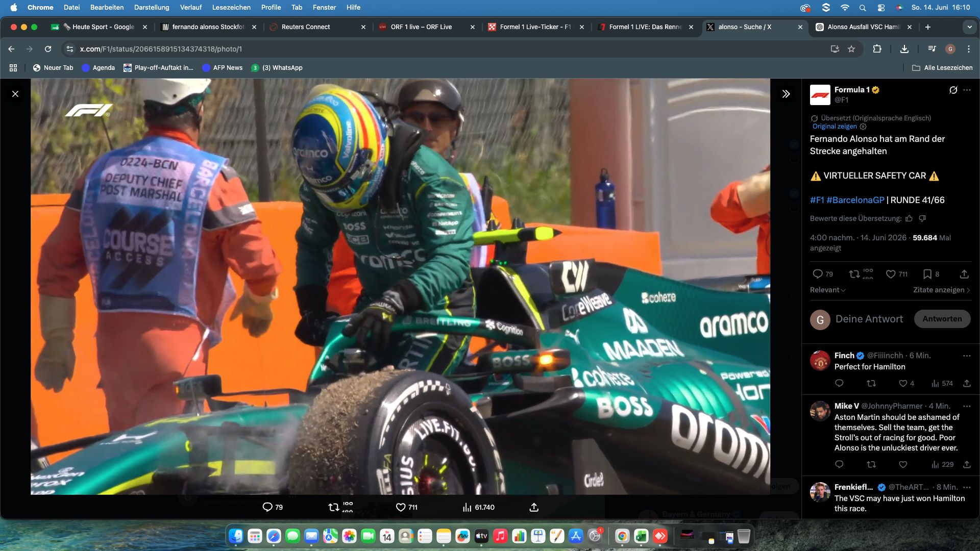Open macOS Control Center icon
The width and height of the screenshot is (980, 551).
[x=881, y=8]
